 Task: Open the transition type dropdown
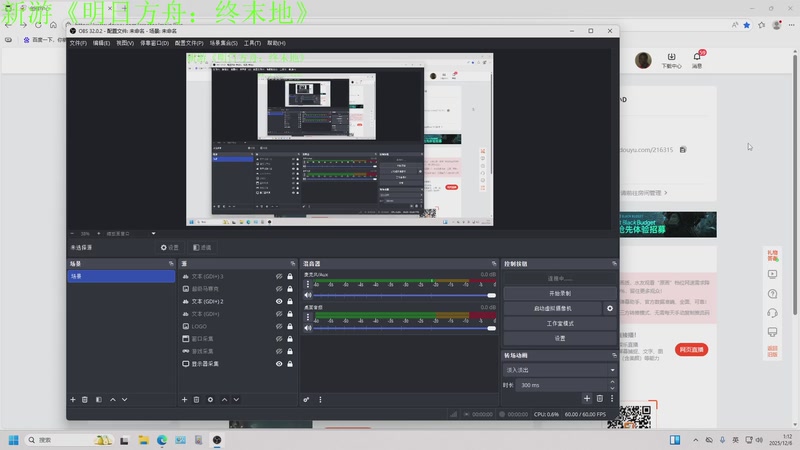560,370
